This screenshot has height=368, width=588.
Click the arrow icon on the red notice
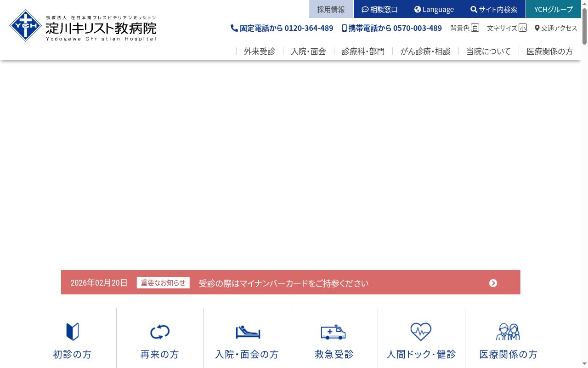493,283
